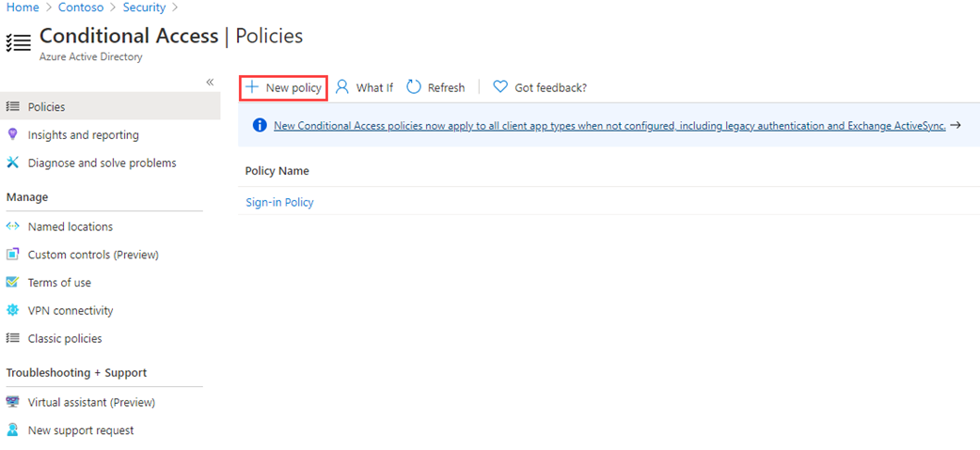Click the What If button
The height and width of the screenshot is (450, 980).
tap(364, 87)
